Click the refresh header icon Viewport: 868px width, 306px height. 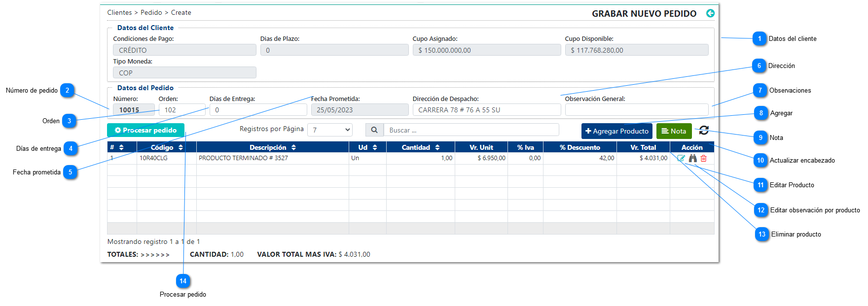(x=704, y=131)
